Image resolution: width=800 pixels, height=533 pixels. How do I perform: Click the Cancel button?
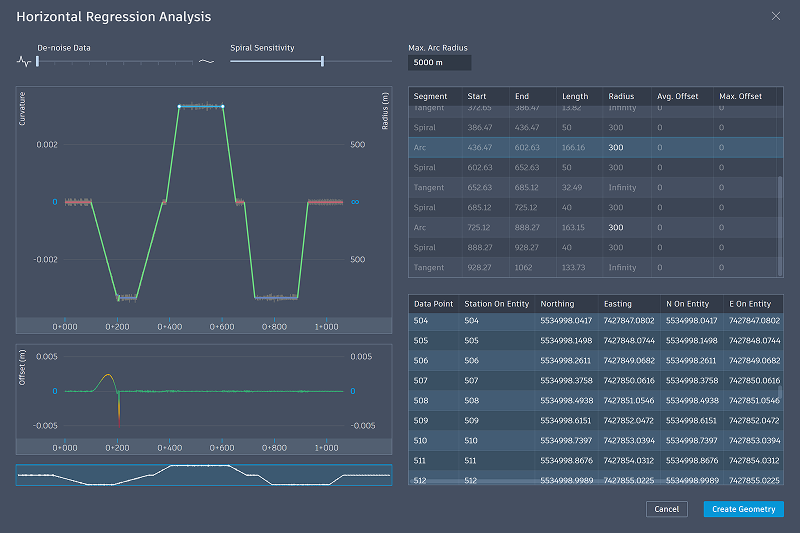pyautogui.click(x=666, y=509)
